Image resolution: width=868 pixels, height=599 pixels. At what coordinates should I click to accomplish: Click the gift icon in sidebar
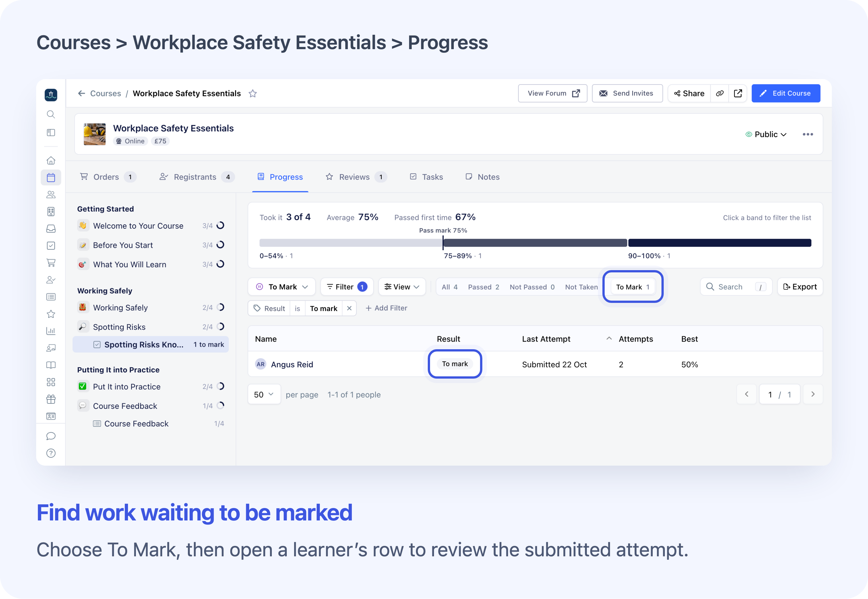click(51, 399)
